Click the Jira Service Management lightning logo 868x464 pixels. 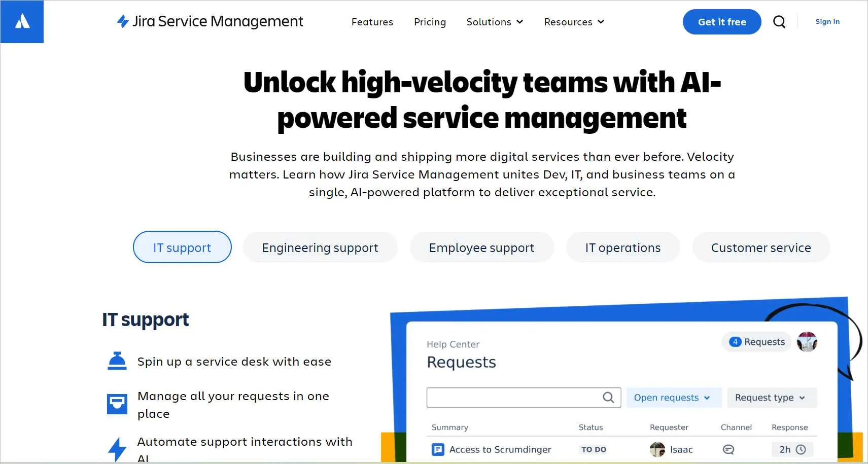coord(123,21)
